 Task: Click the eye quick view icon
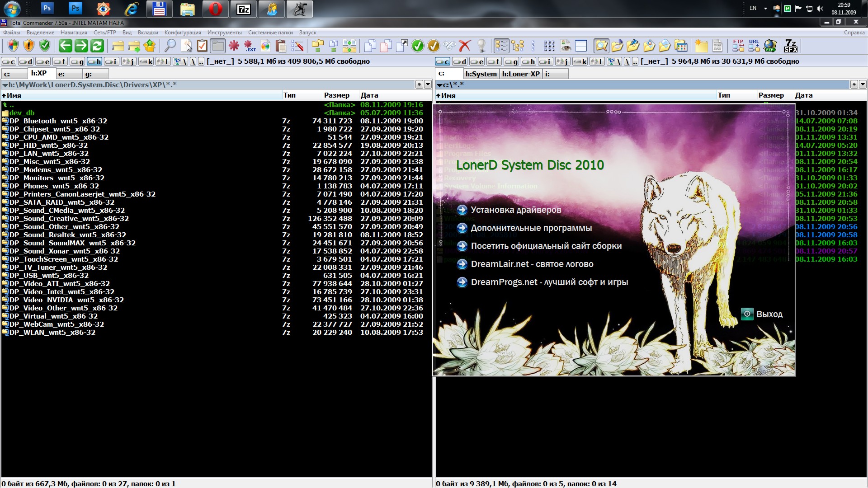566,46
